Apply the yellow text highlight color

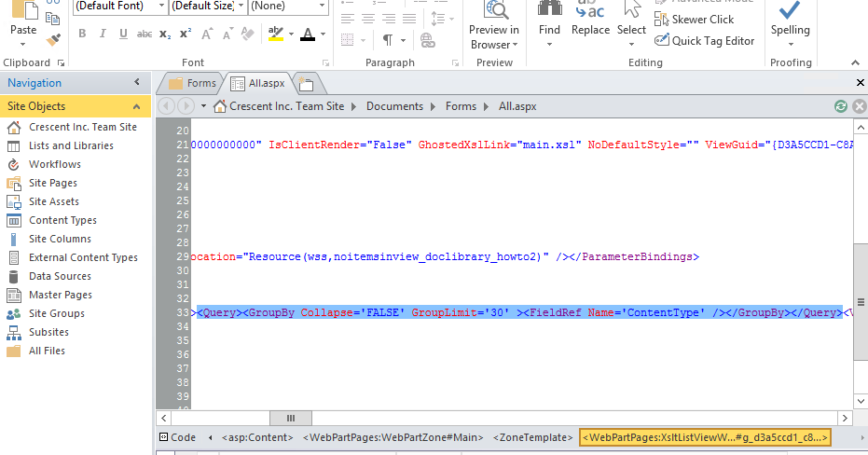coord(276,34)
